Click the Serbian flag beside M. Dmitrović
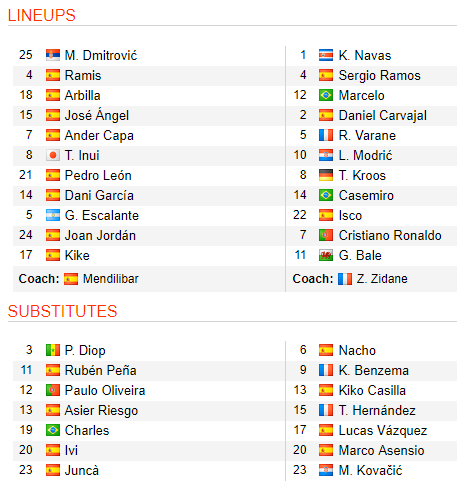The width and height of the screenshot is (457, 491). pos(53,55)
